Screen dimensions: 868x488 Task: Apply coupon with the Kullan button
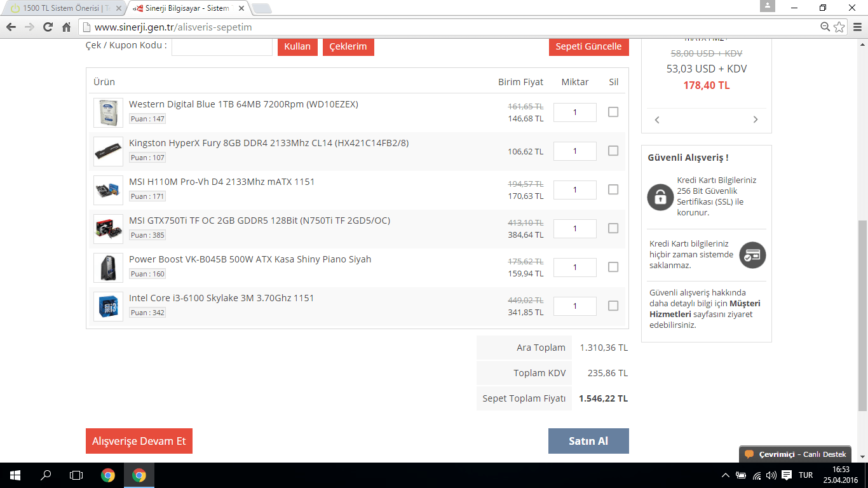click(x=297, y=46)
